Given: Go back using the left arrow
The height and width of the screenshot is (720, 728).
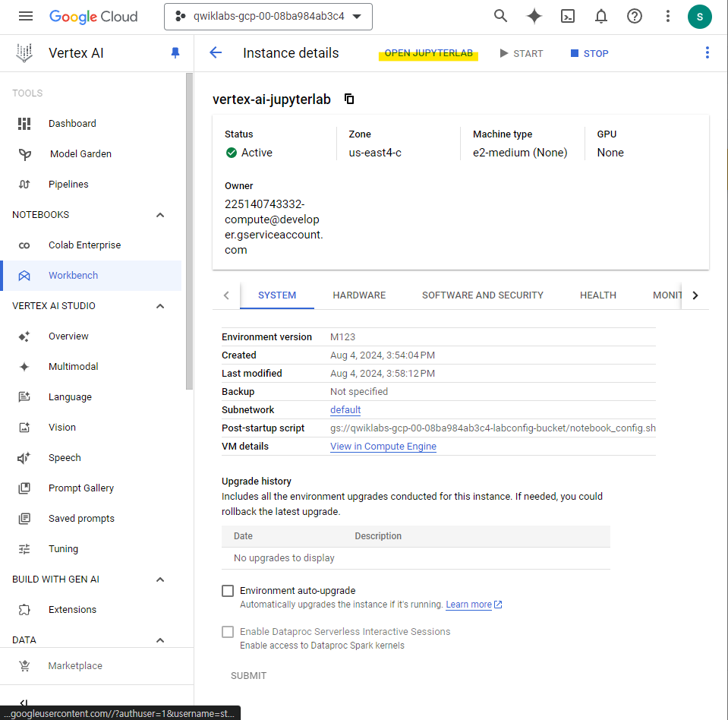Looking at the screenshot, I should [216, 53].
